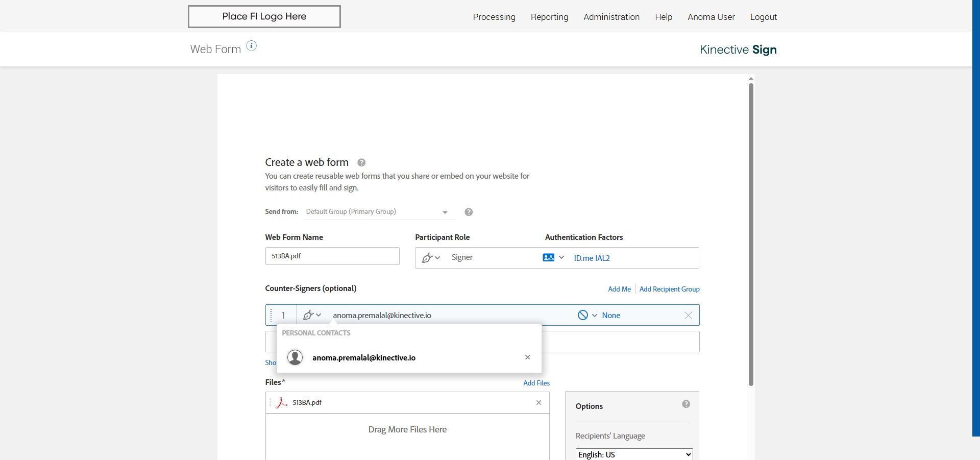Click the Signer pen role icon
Viewport: 980px width, 460px height.
[x=427, y=258]
